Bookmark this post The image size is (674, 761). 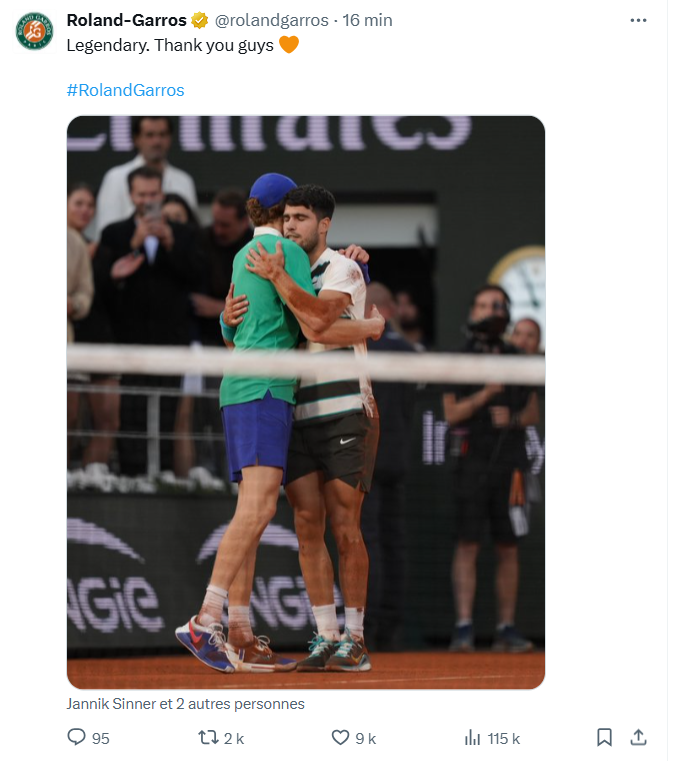[x=604, y=737]
